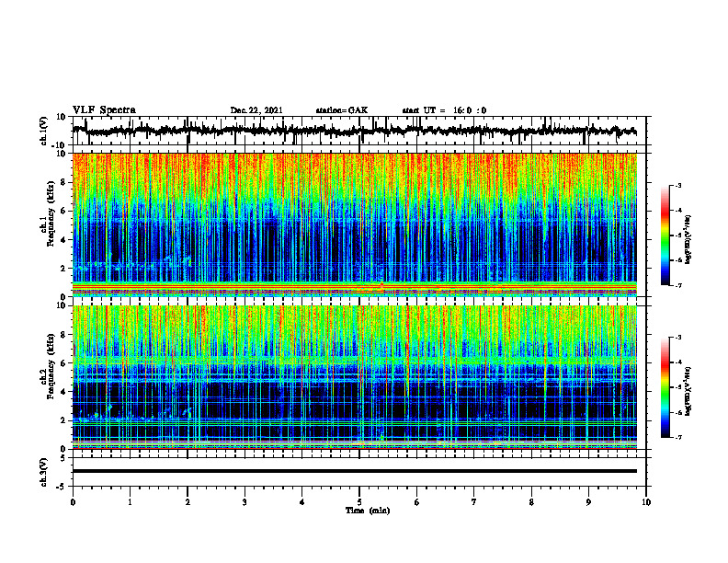728x563 pixels.
Task: Click time axis tick label '7'
Action: (x=474, y=502)
